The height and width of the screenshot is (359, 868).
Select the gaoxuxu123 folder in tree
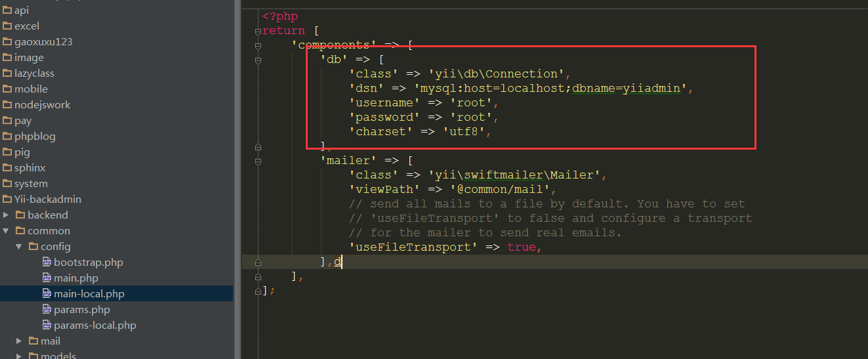tap(43, 42)
